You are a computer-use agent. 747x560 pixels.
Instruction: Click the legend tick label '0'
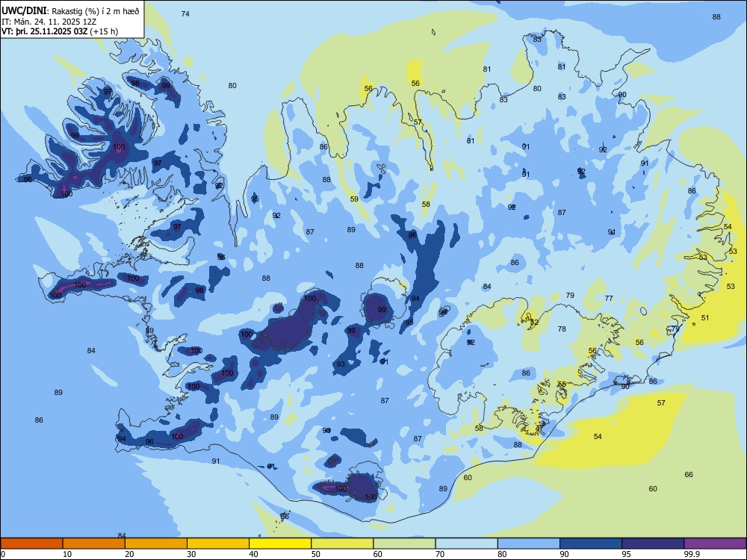(x=2, y=554)
